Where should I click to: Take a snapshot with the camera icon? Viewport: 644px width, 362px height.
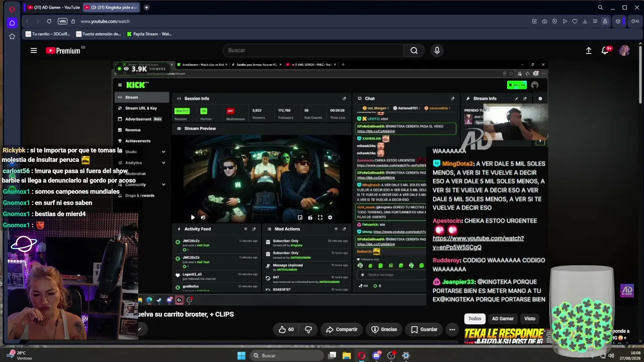(544, 21)
